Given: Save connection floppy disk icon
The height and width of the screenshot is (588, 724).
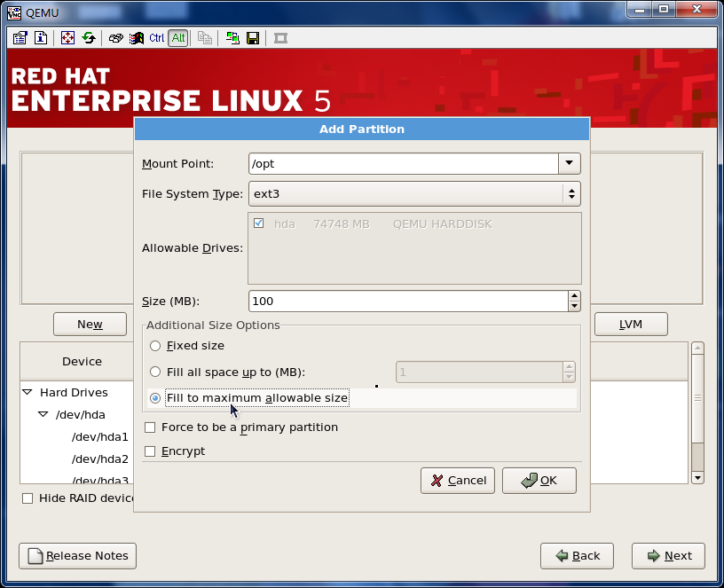Looking at the screenshot, I should tap(253, 38).
